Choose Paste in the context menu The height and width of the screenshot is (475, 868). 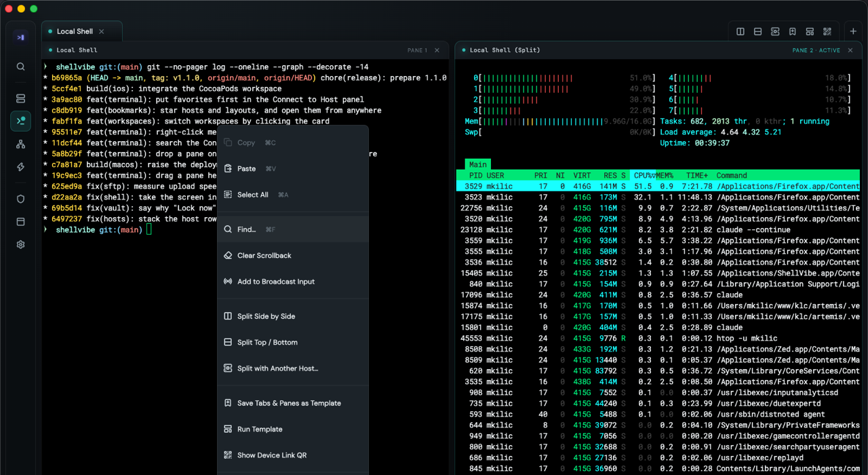[x=293, y=168]
